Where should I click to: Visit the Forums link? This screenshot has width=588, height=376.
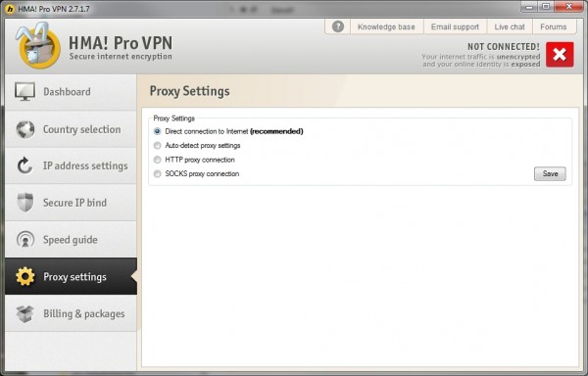point(554,27)
